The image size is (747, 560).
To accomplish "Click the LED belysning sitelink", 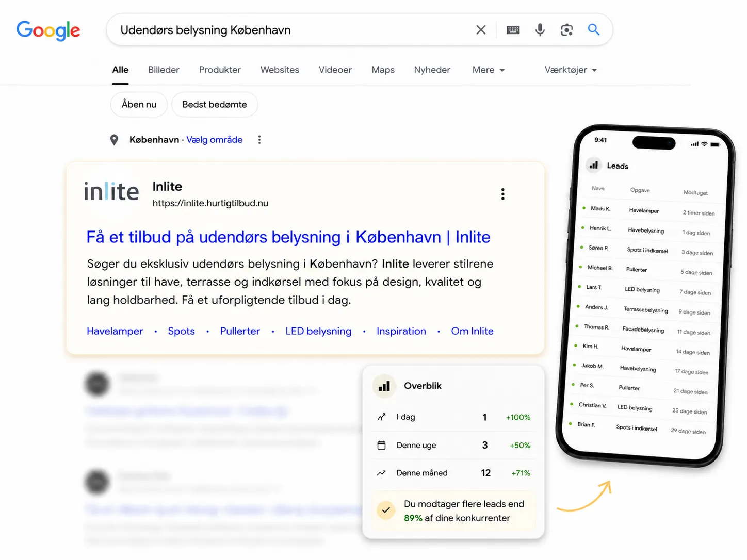I will [x=318, y=331].
